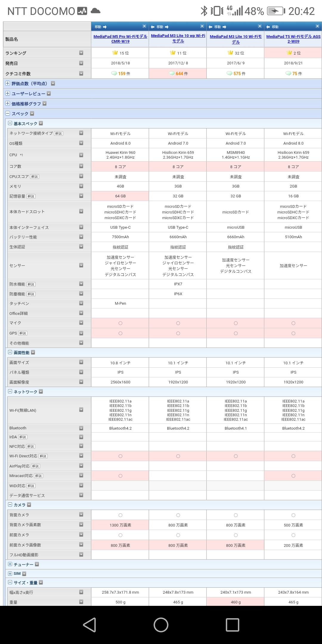Open sort dropdown for Bluetooth row
Image resolution: width=322 pixels, height=644 pixels.
[81, 428]
